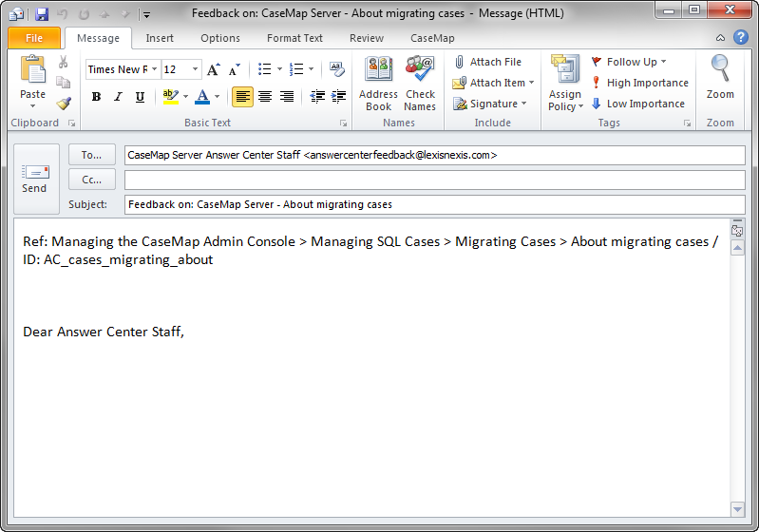Switch to the Options tab
This screenshot has width=759, height=532.
[220, 38]
